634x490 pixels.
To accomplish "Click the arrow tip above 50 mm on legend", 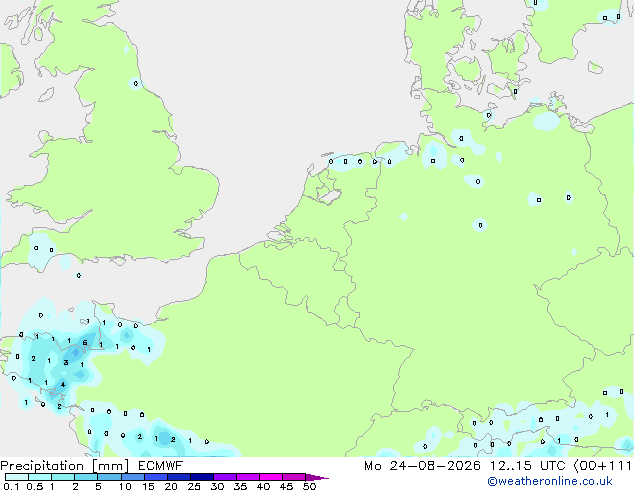I will point(317,477).
